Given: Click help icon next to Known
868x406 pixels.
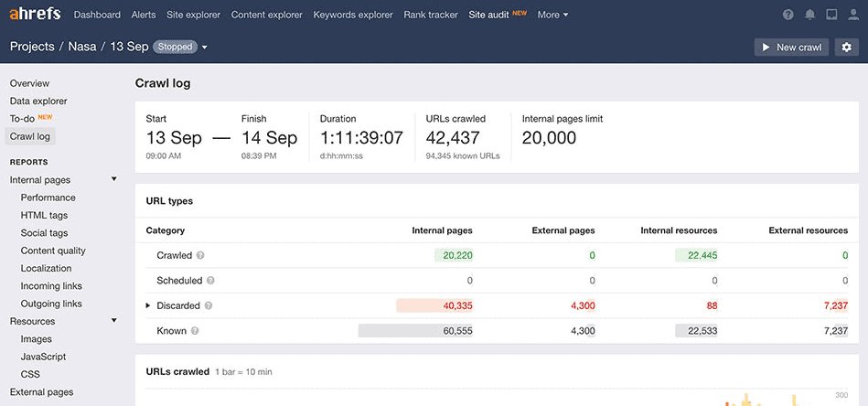Looking at the screenshot, I should click(195, 331).
